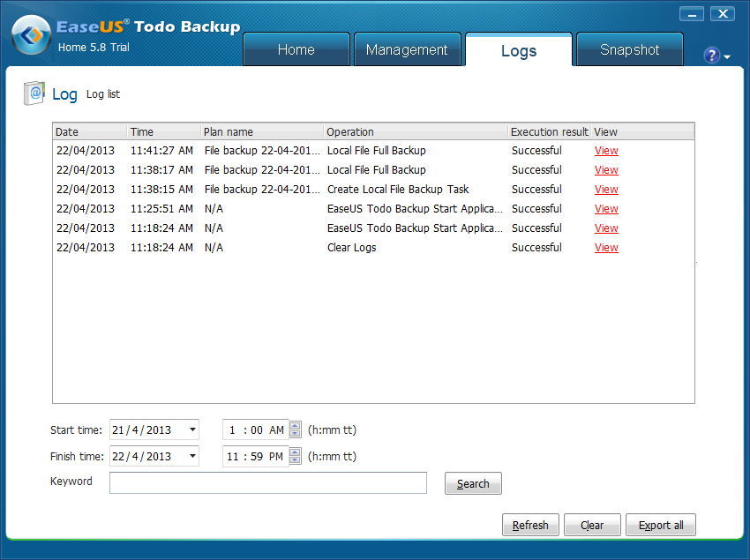
Task: Click the Export all button
Action: click(661, 525)
